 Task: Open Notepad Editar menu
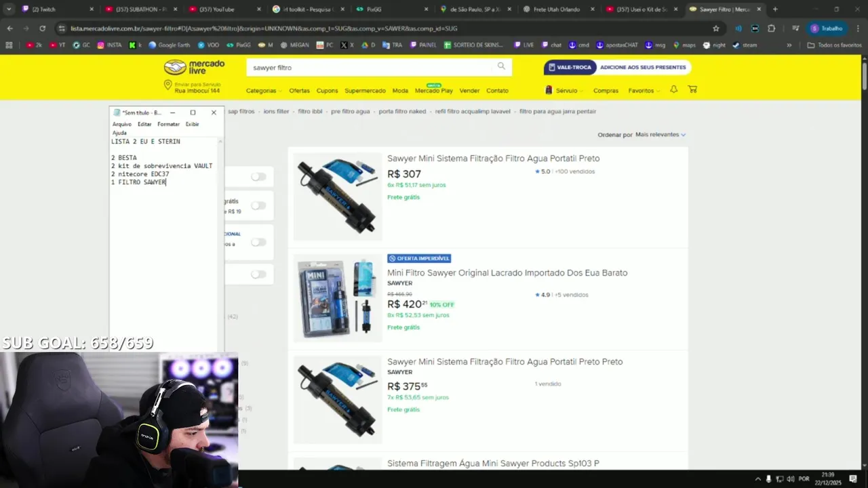pos(144,124)
